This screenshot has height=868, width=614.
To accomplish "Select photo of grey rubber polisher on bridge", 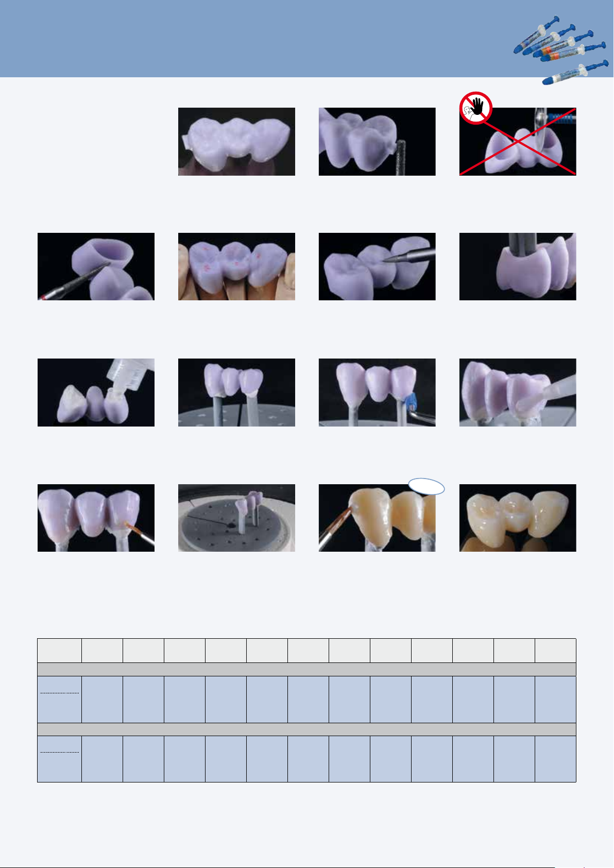I will [518, 266].
